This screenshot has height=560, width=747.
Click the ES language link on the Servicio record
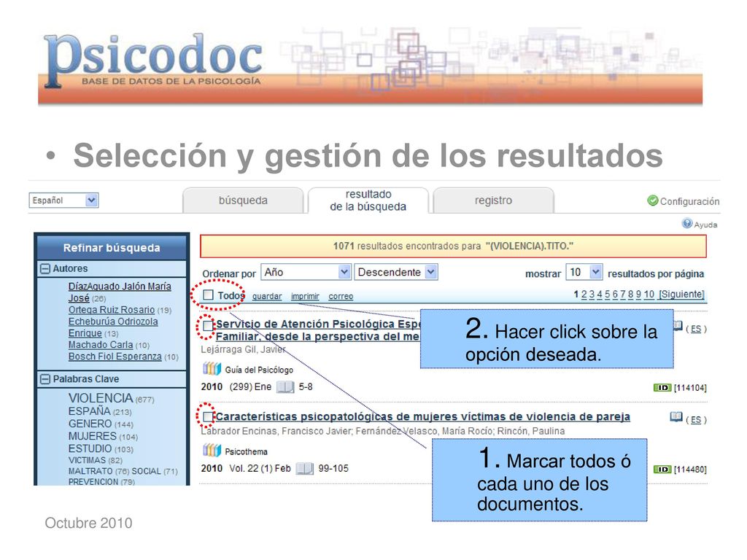pos(696,329)
